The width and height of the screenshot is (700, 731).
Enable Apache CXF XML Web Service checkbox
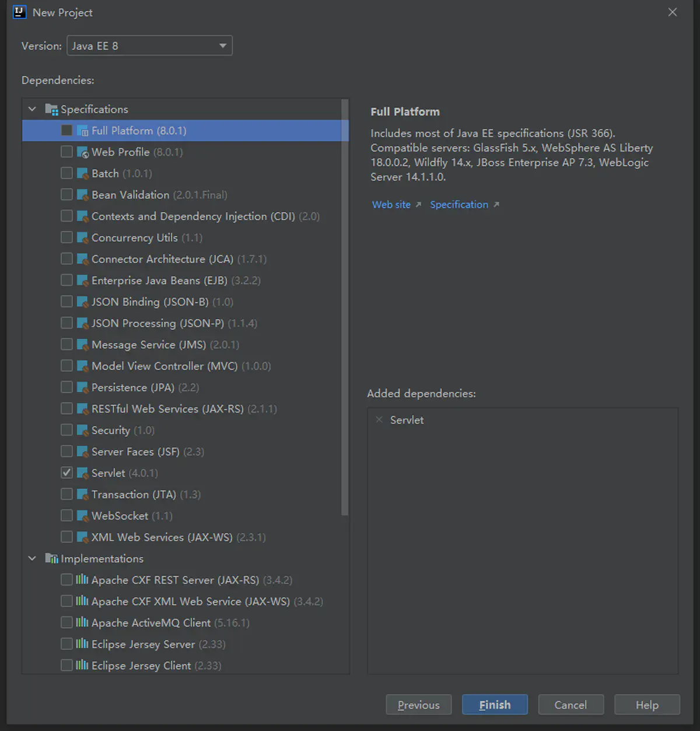click(x=66, y=601)
